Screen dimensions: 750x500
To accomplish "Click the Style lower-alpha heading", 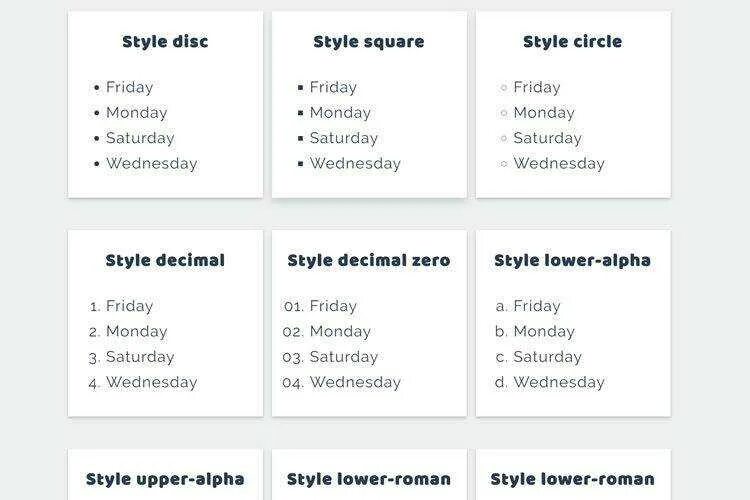I will [572, 261].
